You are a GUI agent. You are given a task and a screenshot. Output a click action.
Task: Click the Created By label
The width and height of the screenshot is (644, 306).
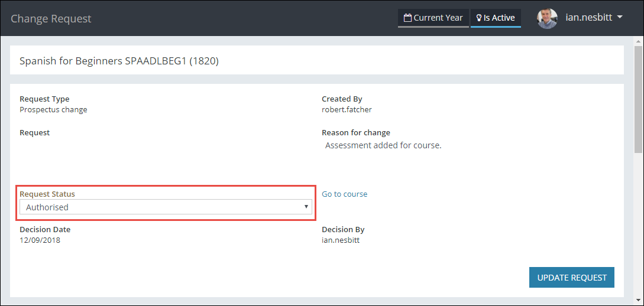click(342, 99)
